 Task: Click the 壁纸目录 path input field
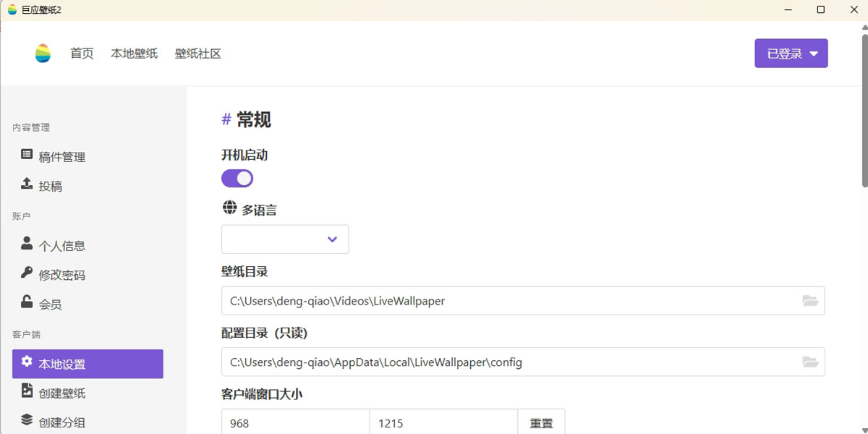point(523,301)
